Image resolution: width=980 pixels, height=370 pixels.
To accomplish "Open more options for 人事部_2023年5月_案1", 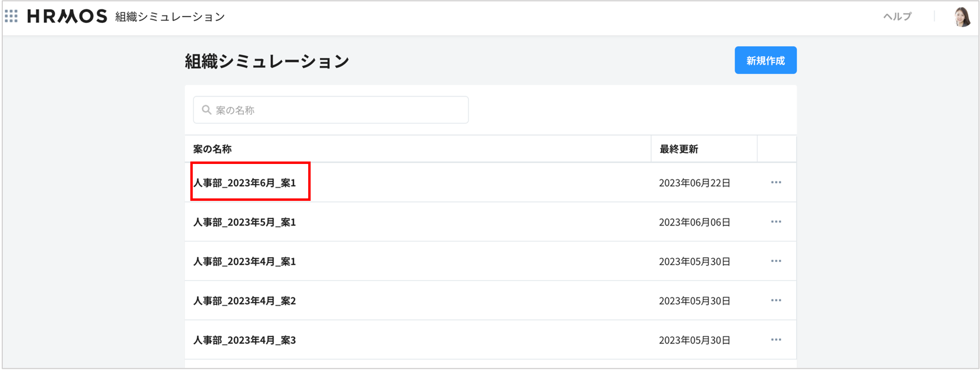I will (x=776, y=221).
